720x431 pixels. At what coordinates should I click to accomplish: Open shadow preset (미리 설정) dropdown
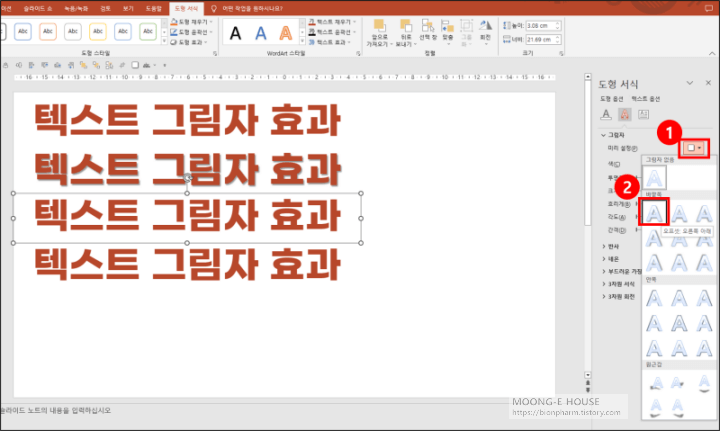tap(694, 148)
